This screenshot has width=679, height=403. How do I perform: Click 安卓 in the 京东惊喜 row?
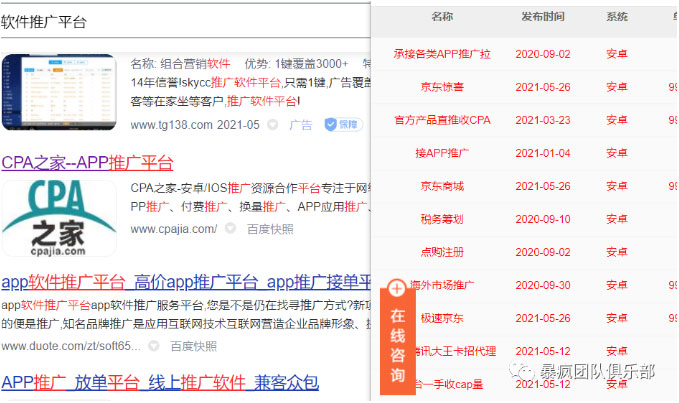pos(617,87)
